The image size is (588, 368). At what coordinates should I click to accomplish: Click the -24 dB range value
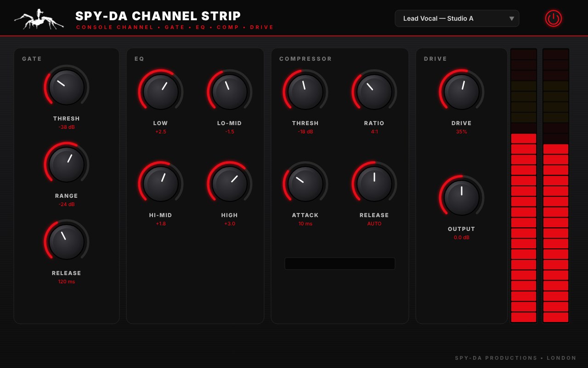67,204
